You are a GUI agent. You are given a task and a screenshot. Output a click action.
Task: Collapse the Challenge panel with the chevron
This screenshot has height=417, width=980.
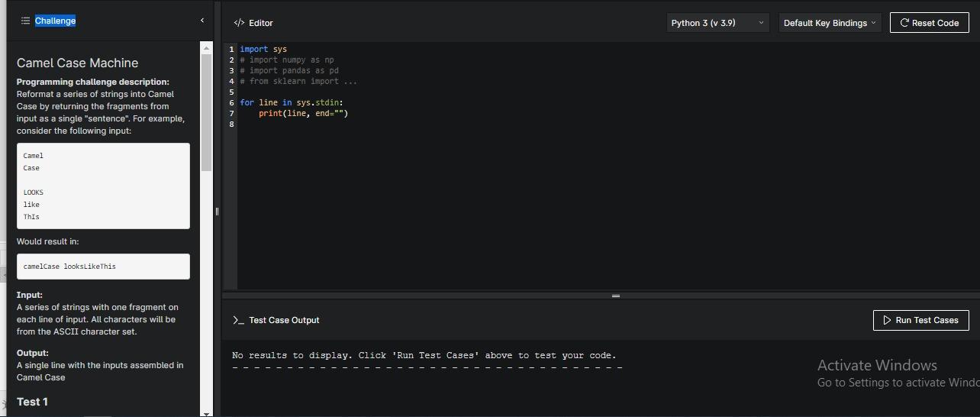tap(202, 21)
